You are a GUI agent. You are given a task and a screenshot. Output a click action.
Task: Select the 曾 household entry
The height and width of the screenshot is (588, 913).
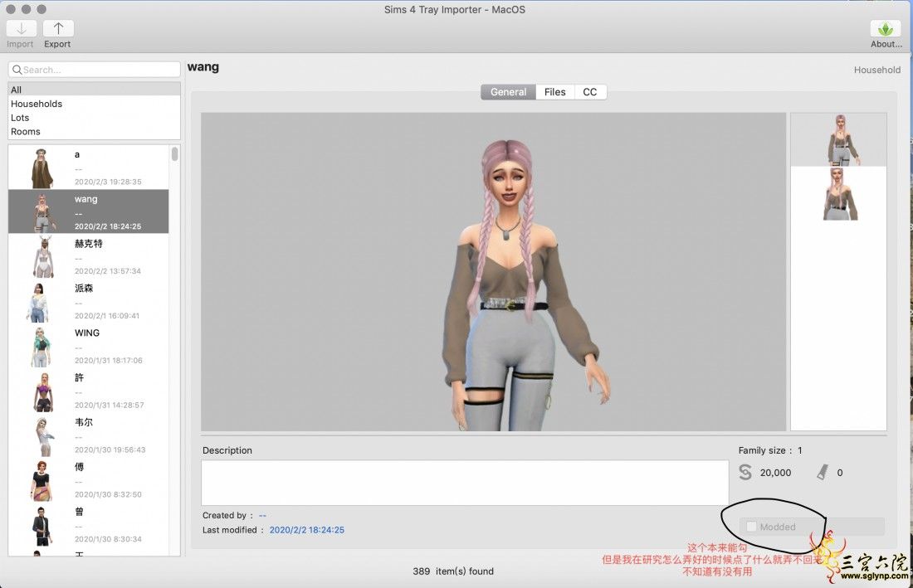click(x=89, y=525)
